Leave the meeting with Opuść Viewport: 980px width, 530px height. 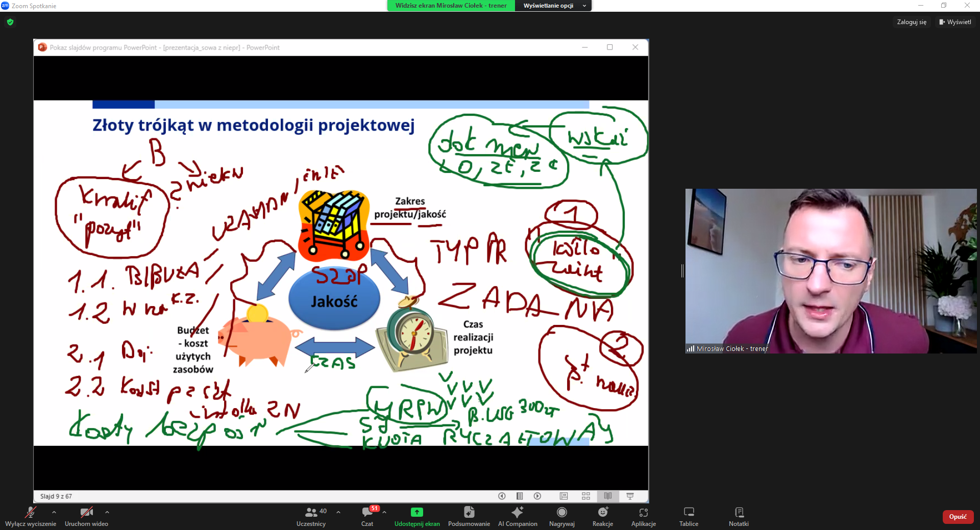point(958,517)
